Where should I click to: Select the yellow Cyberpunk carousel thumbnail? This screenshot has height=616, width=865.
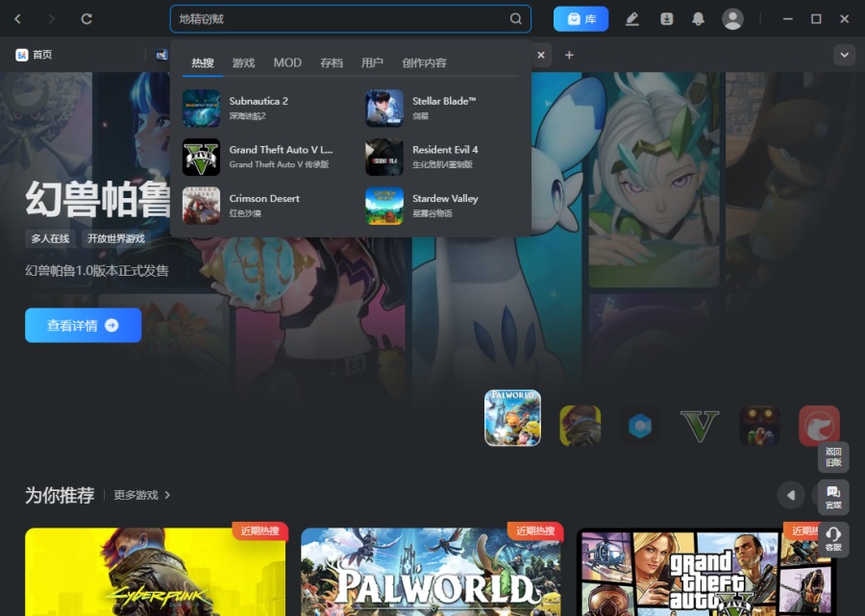click(581, 426)
